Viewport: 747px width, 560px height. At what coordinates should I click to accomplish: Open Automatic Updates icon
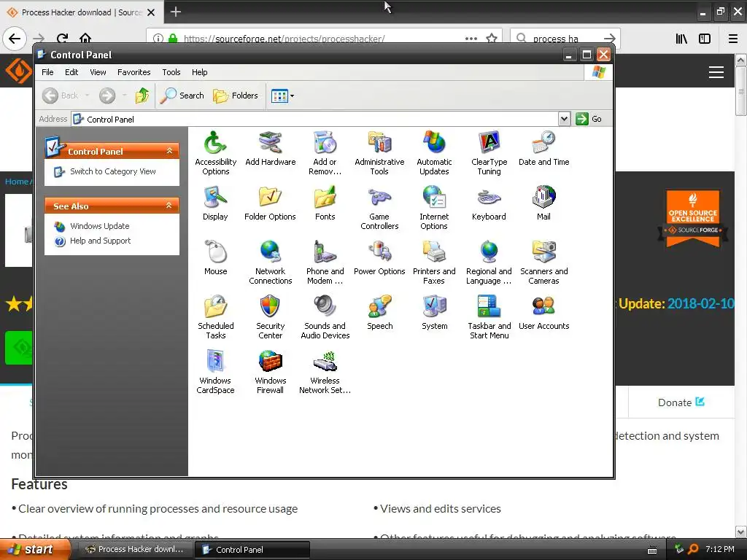point(434,153)
